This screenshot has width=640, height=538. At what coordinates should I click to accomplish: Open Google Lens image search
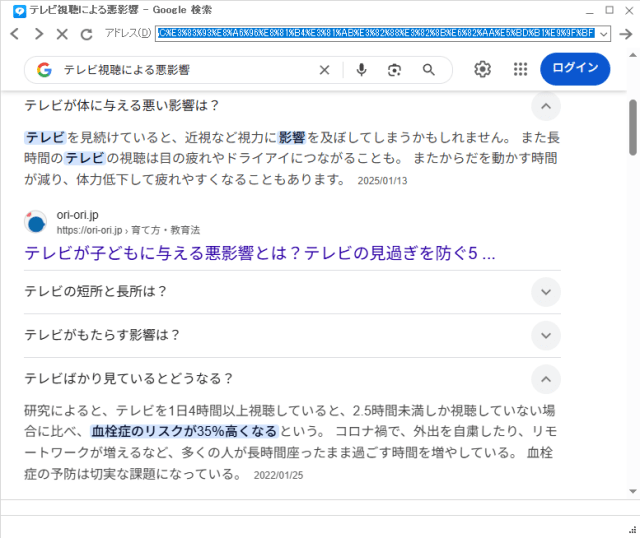tap(394, 70)
